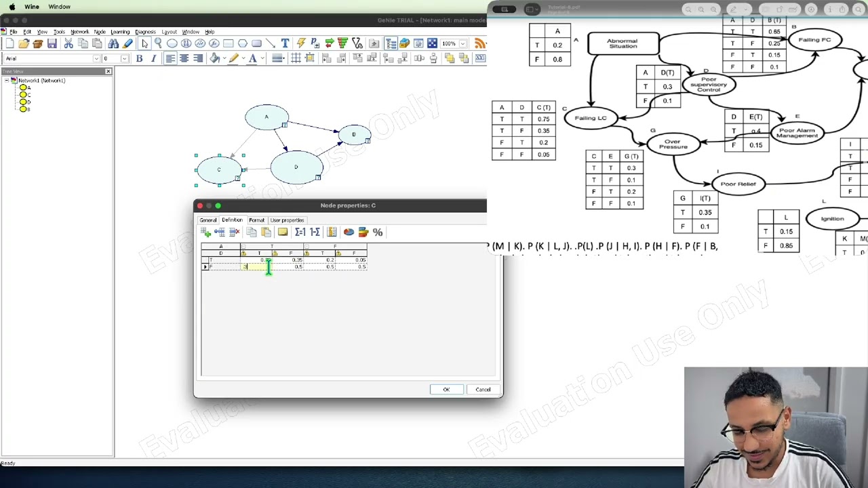Click the font color A icon
868x488 pixels.
252,58
